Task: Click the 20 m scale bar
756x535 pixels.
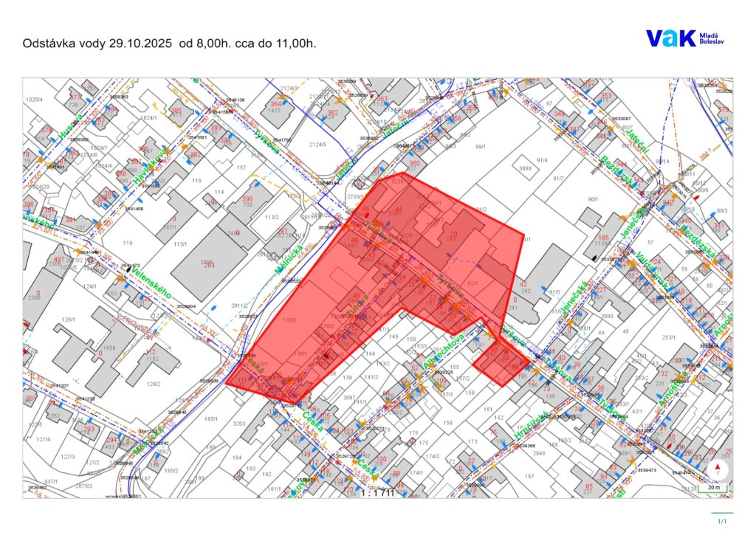Action: click(713, 487)
